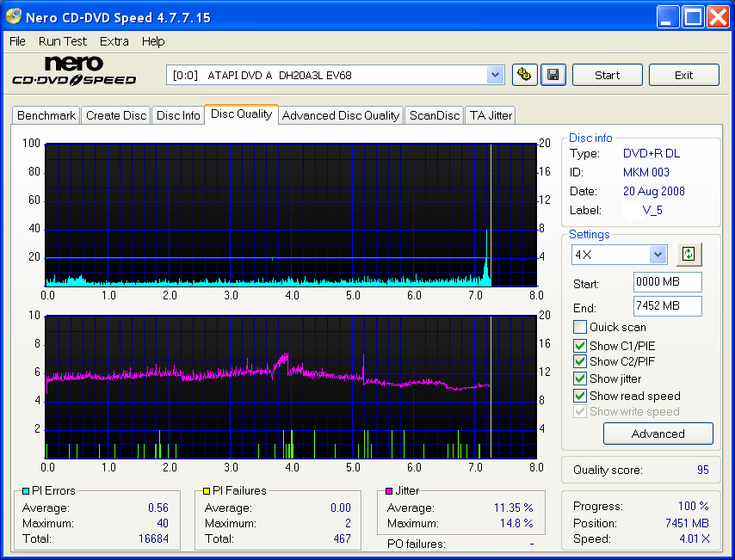Screen dimensions: 735x560
Task: Click the Exit button
Action: tap(683, 75)
